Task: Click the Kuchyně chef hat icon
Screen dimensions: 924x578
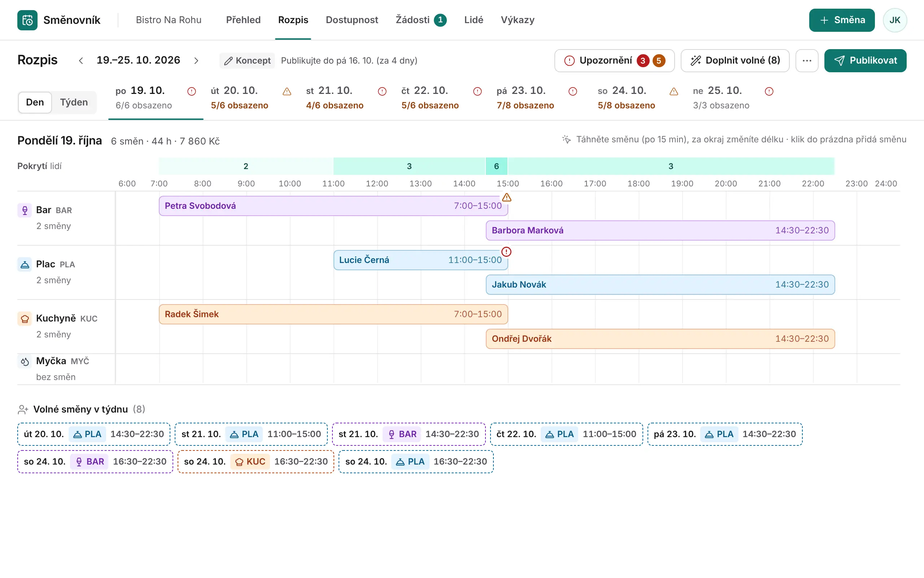Action: tap(25, 319)
